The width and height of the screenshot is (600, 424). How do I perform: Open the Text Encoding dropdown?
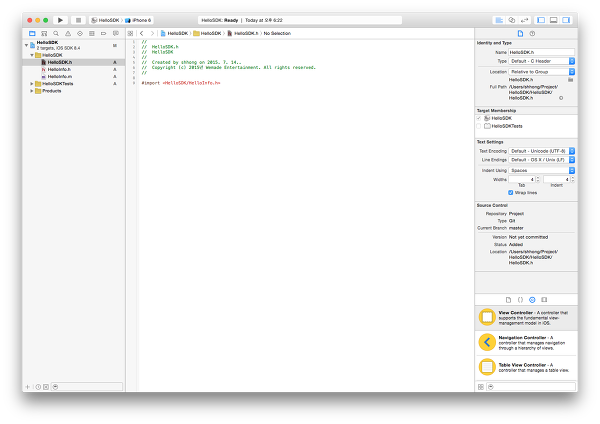[541, 151]
